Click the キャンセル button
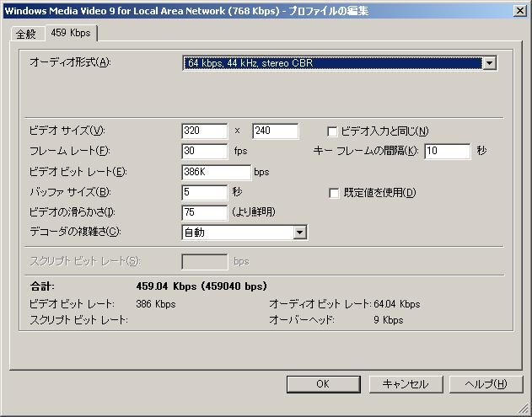This screenshot has height=417, width=532. pos(406,384)
